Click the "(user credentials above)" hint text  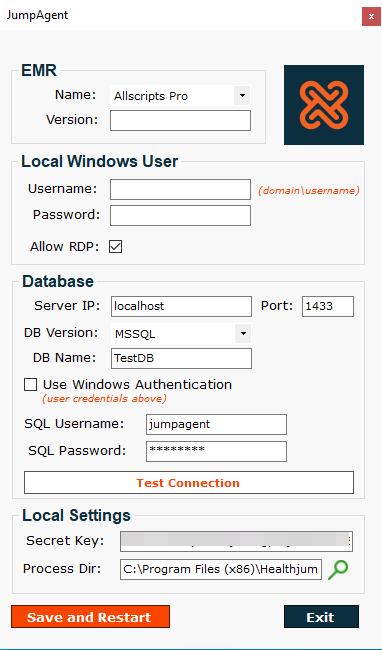(104, 399)
